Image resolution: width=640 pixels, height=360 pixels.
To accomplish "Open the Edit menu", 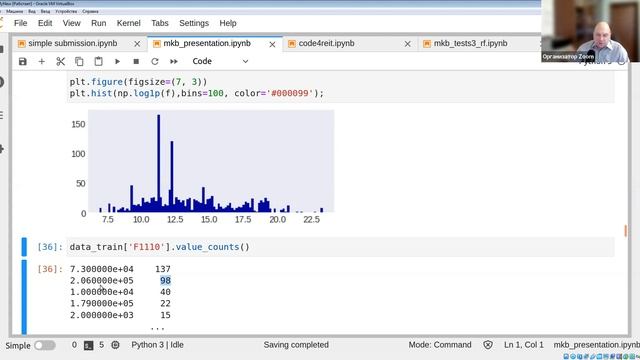I will tap(45, 23).
